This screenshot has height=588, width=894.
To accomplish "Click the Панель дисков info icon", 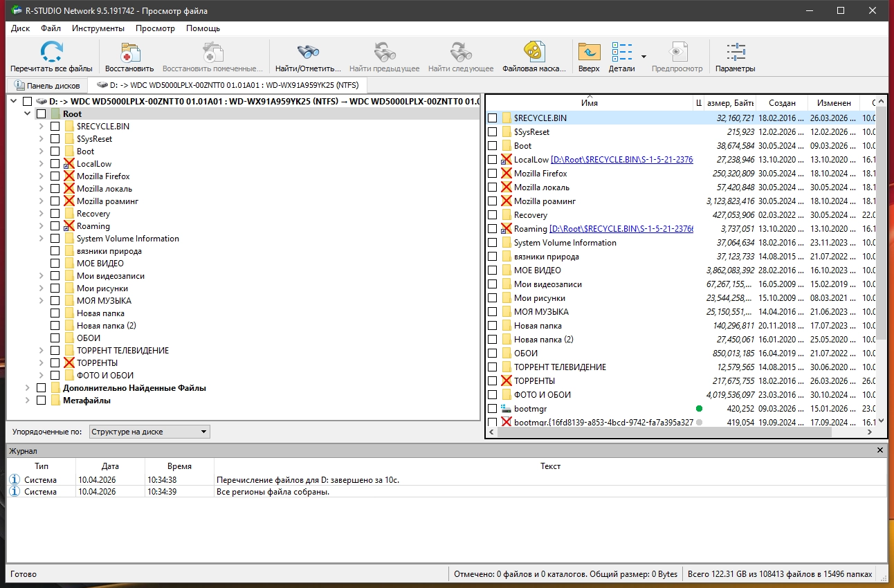I will (x=19, y=86).
